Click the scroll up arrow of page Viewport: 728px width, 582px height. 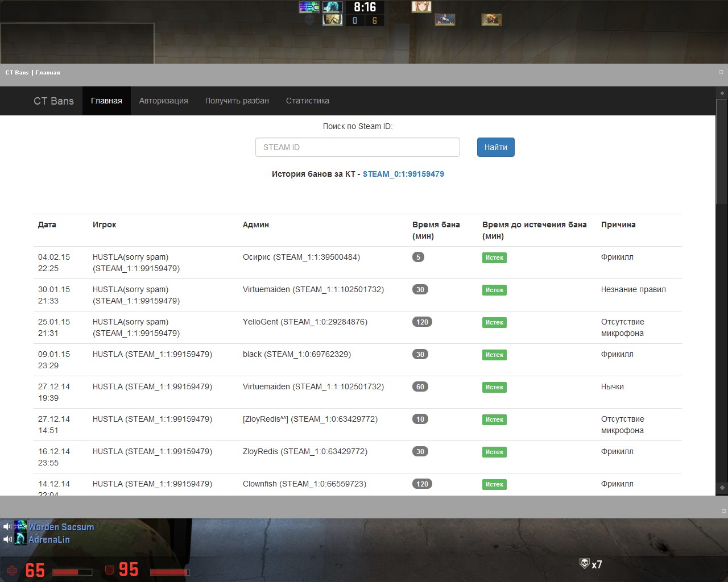(722, 93)
